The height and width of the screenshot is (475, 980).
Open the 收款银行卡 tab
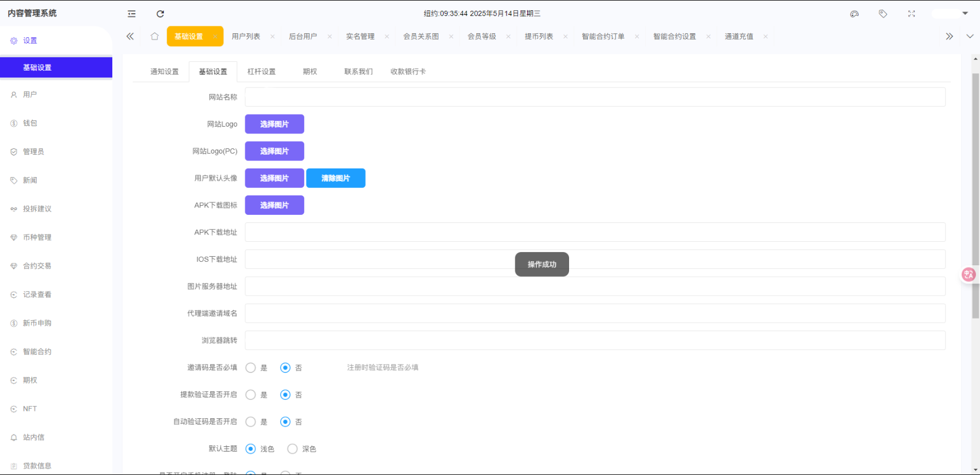coord(408,72)
